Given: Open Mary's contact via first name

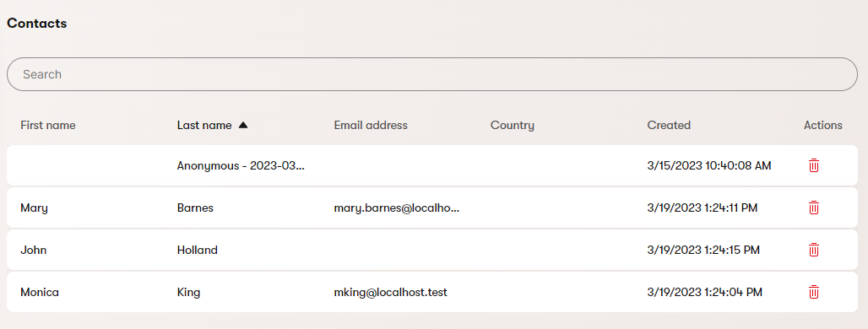Looking at the screenshot, I should click(x=34, y=208).
